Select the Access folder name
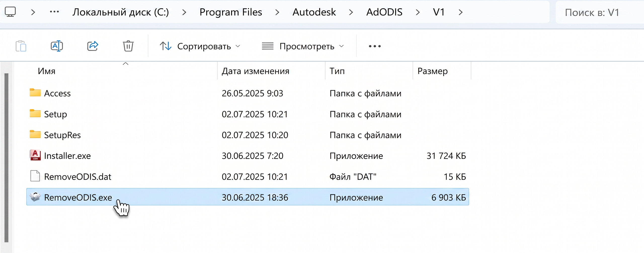The image size is (644, 253). (x=57, y=93)
